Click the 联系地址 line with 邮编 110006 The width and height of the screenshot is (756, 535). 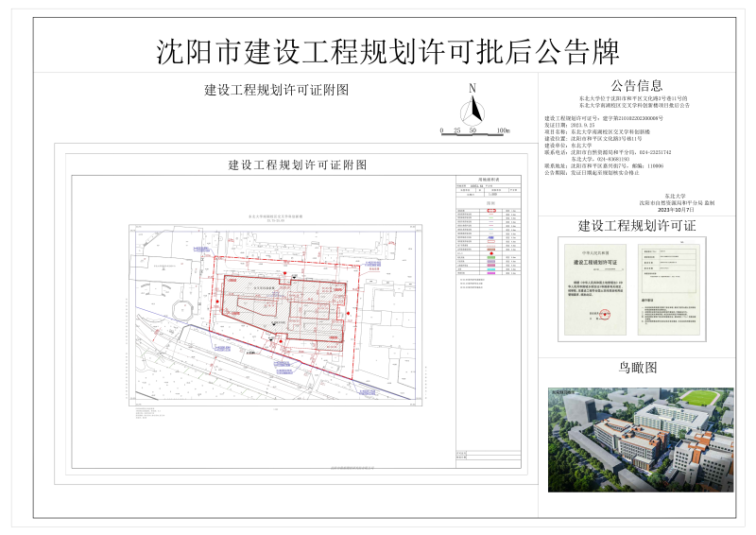pyautogui.click(x=604, y=165)
